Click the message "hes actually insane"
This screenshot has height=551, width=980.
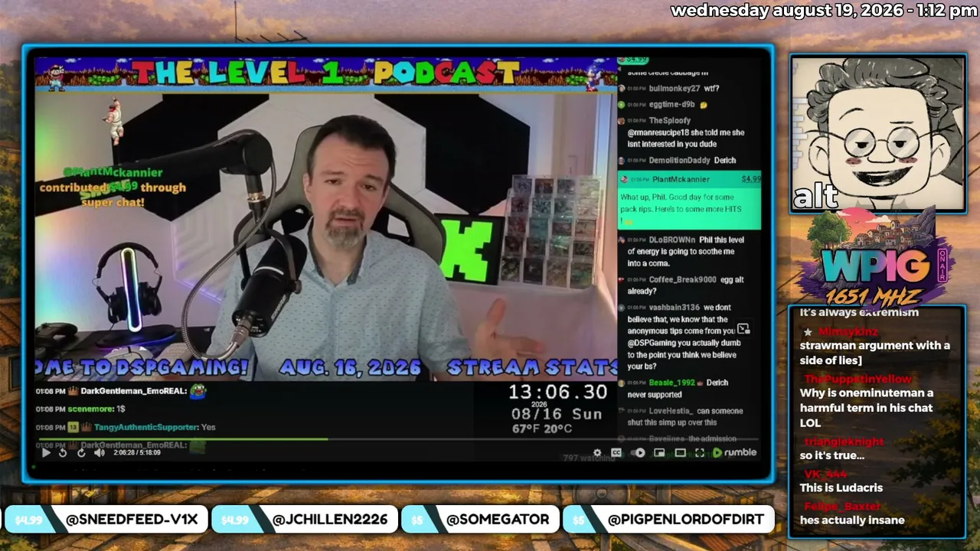pos(852,520)
